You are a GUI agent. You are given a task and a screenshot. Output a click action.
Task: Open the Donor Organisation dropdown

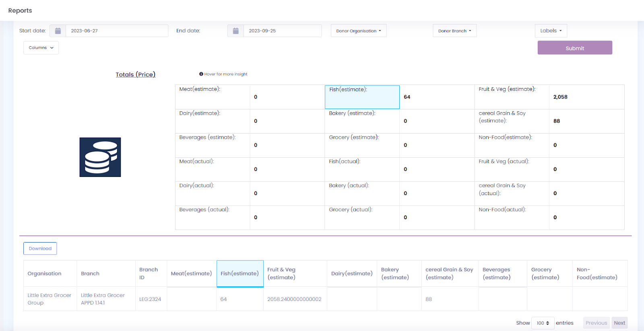tap(358, 31)
